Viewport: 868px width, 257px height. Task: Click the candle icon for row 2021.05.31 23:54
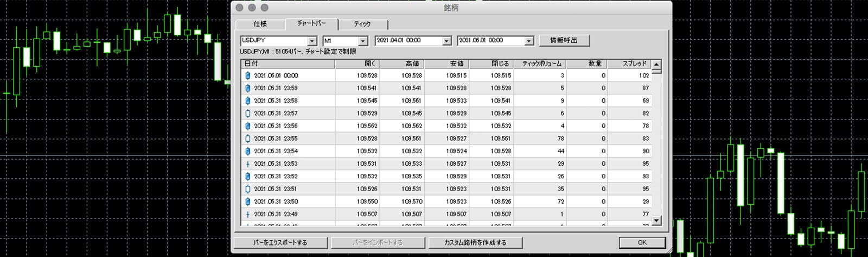(x=248, y=151)
